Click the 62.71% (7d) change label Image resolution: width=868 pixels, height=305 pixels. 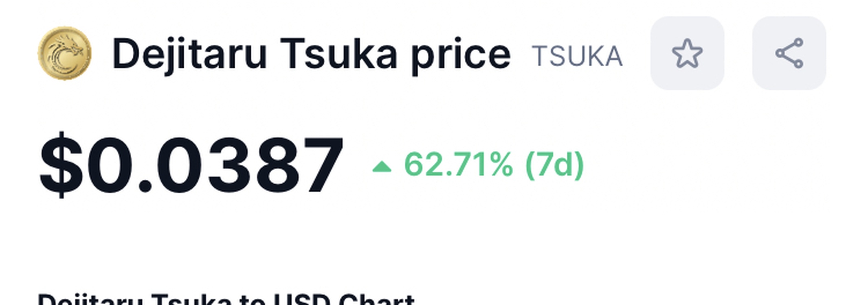[494, 165]
